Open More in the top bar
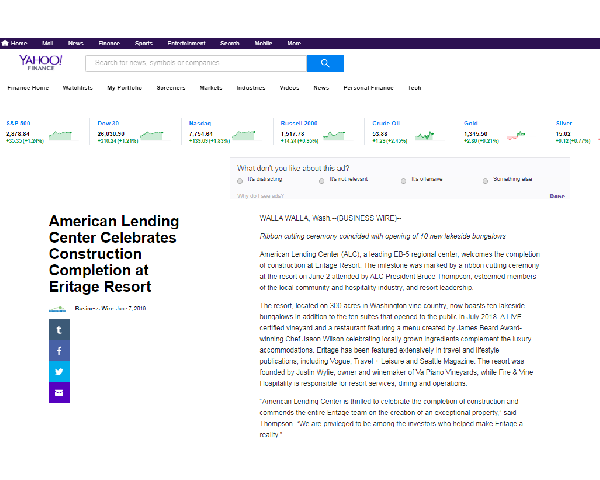 [294, 43]
